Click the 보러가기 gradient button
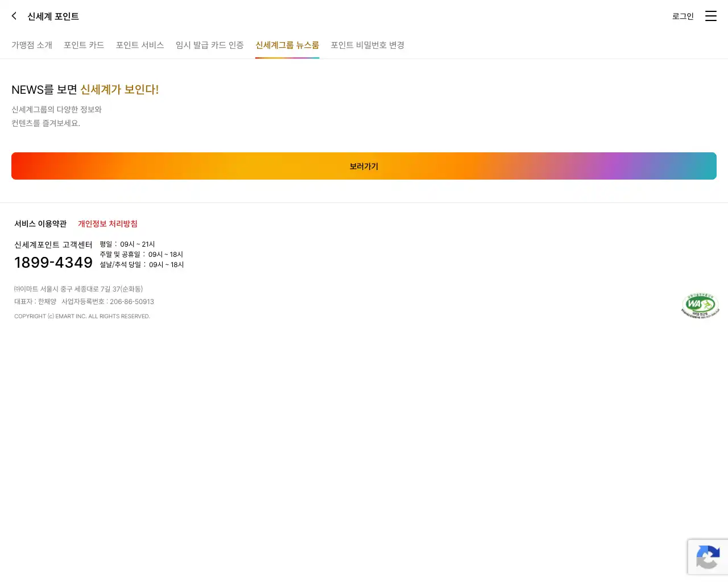The image size is (728, 582). point(364,166)
